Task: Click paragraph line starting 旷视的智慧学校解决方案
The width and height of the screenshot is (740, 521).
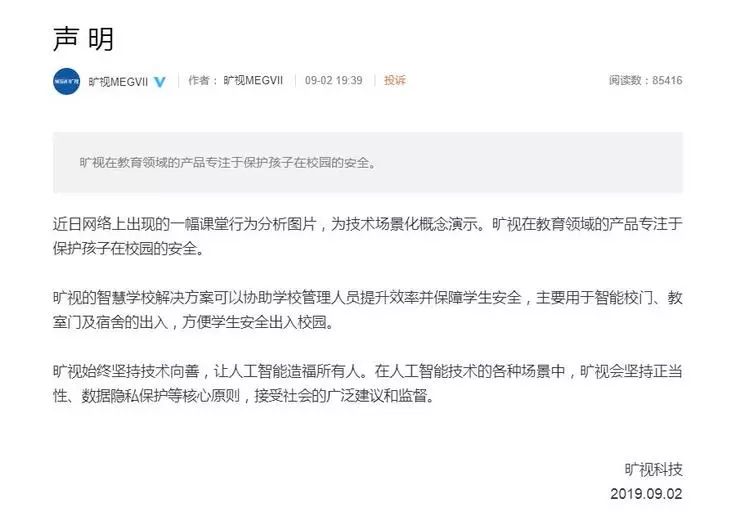Action: point(368,298)
